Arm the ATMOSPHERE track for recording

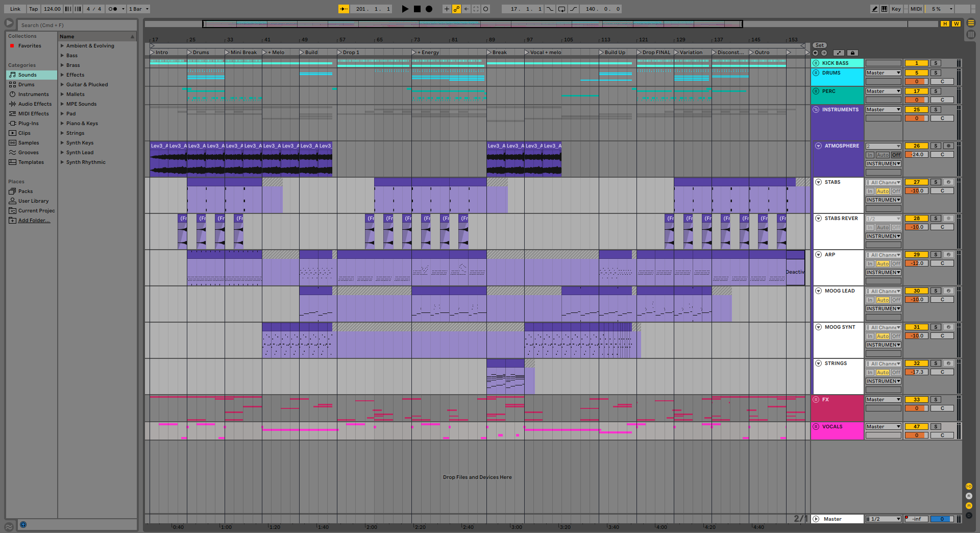point(948,146)
